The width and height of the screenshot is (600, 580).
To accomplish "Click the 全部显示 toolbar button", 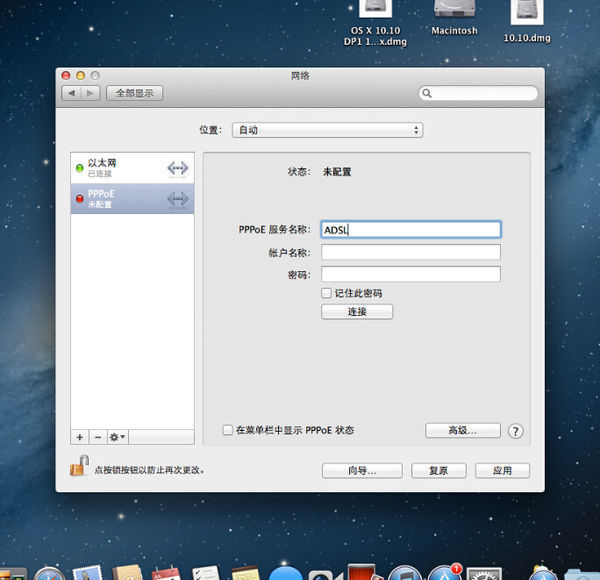I will point(135,93).
